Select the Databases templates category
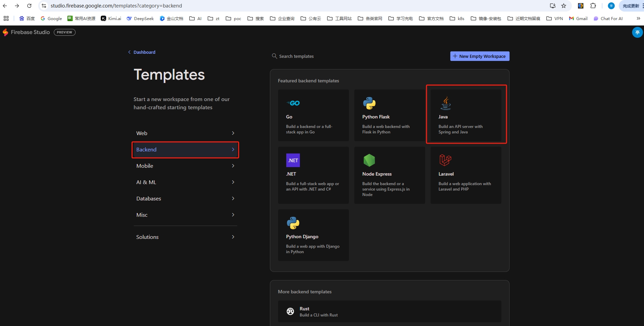644x326 pixels. (186, 198)
